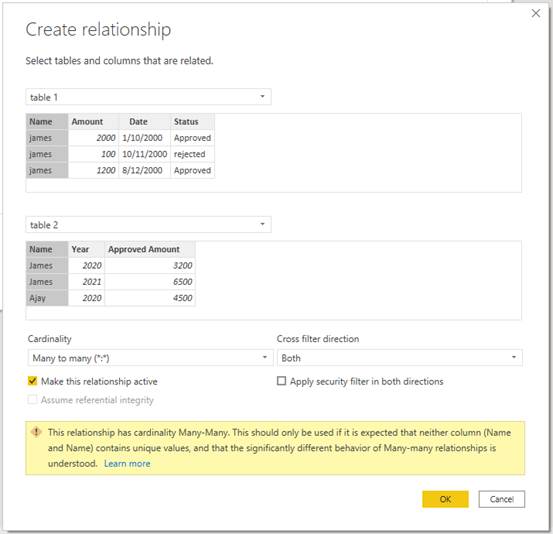Click the 4500 approved amount cell

tap(150, 298)
